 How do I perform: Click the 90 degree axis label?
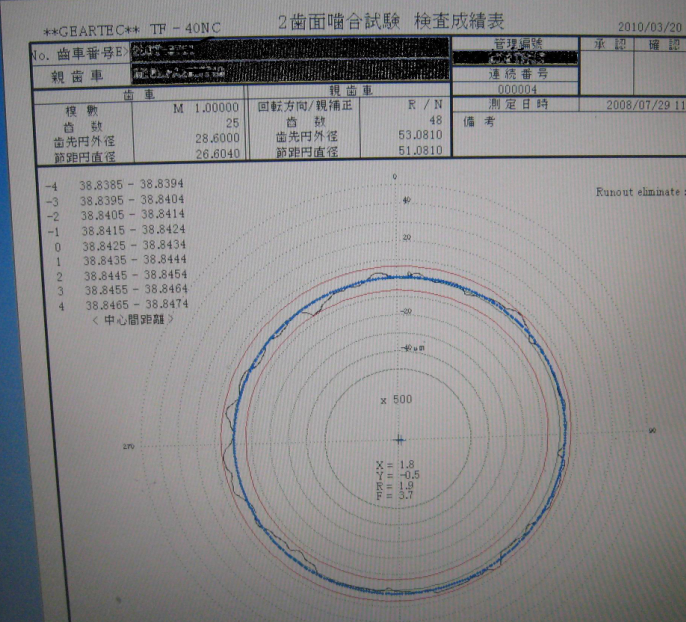[x=652, y=431]
